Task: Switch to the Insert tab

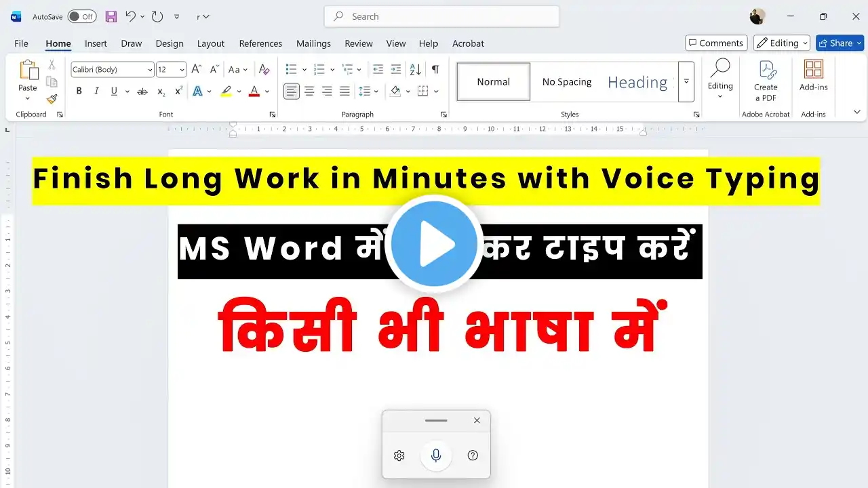Action: coord(96,43)
